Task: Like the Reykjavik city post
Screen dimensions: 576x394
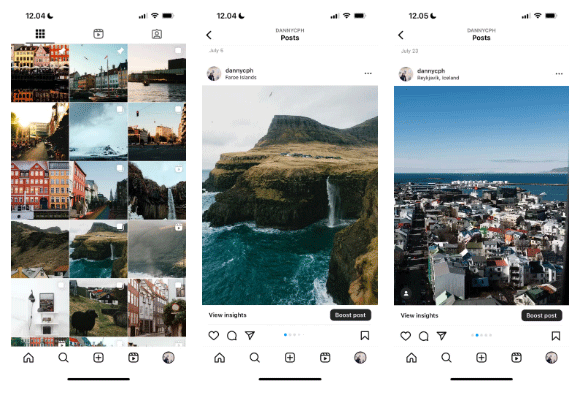Action: click(x=406, y=336)
